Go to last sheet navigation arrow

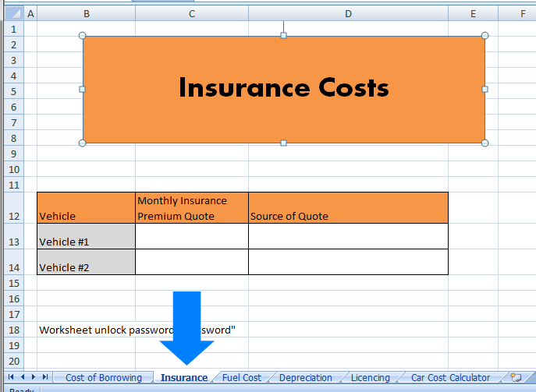[45, 376]
